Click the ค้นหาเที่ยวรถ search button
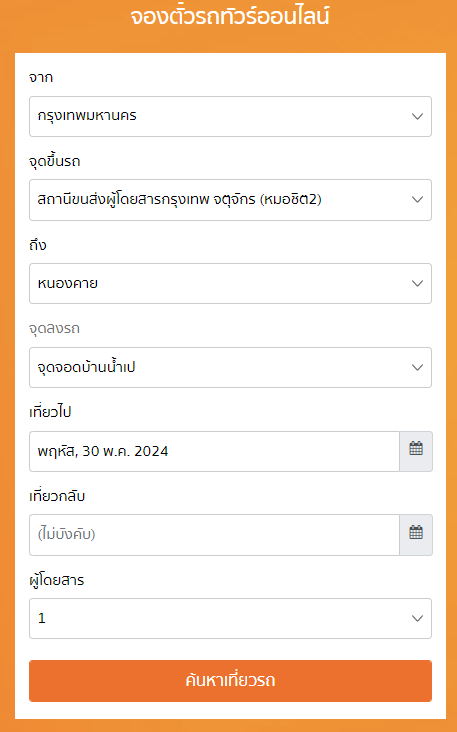The height and width of the screenshot is (732, 457). coord(230,681)
